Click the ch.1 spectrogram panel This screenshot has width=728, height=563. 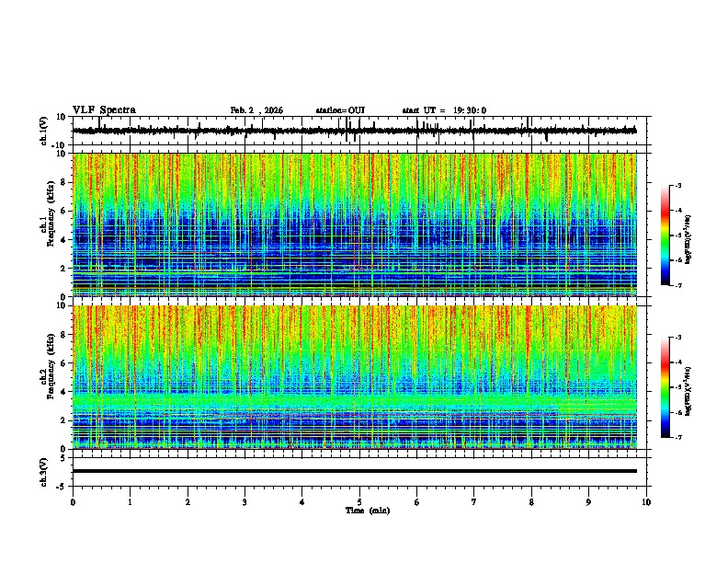click(355, 224)
